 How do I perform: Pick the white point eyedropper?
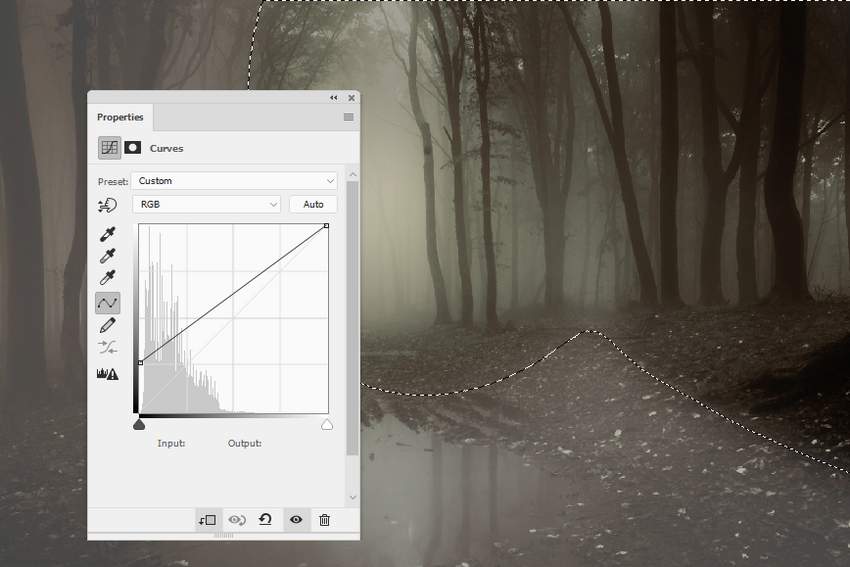tap(107, 278)
